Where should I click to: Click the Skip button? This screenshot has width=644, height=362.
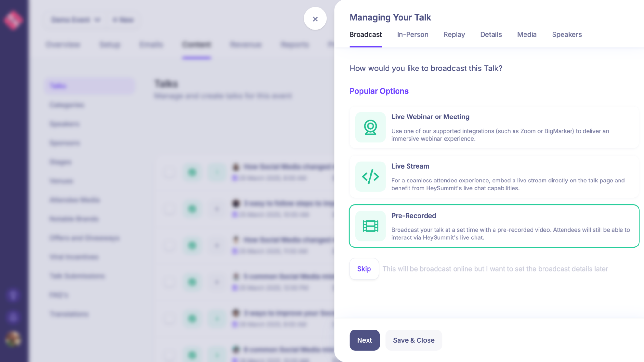tap(364, 269)
